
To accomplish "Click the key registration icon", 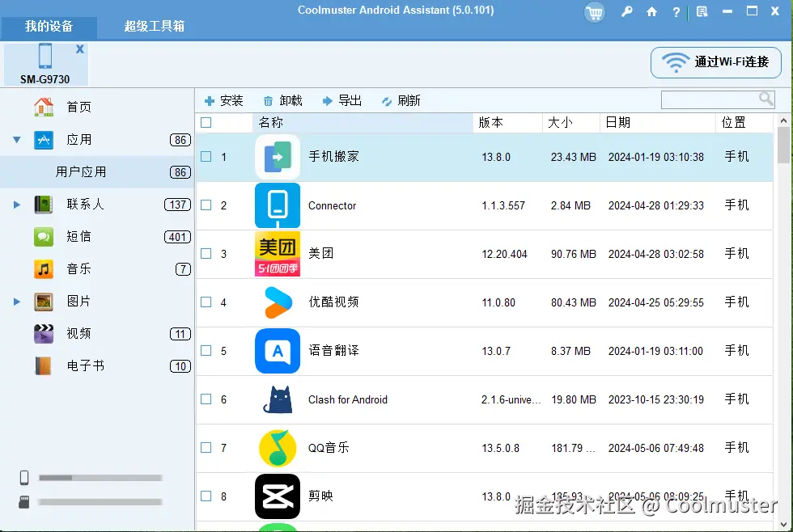I will [626, 11].
